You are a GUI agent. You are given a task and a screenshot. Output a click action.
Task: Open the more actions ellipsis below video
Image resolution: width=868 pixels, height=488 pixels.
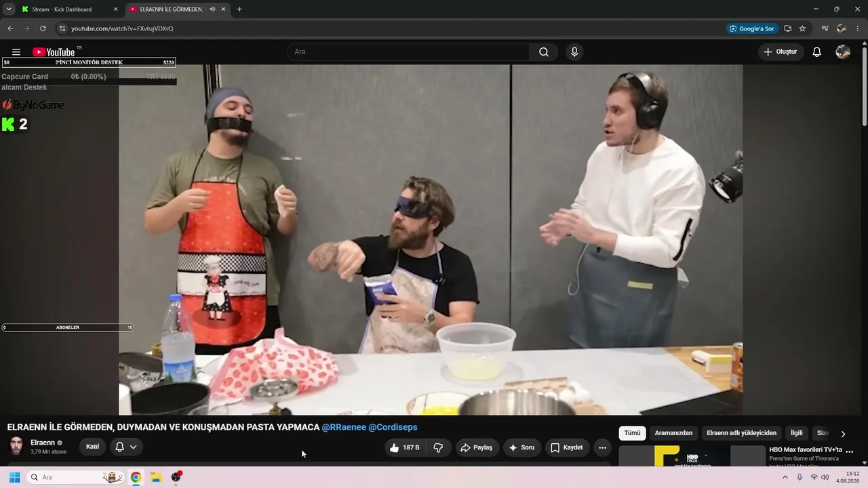(602, 447)
